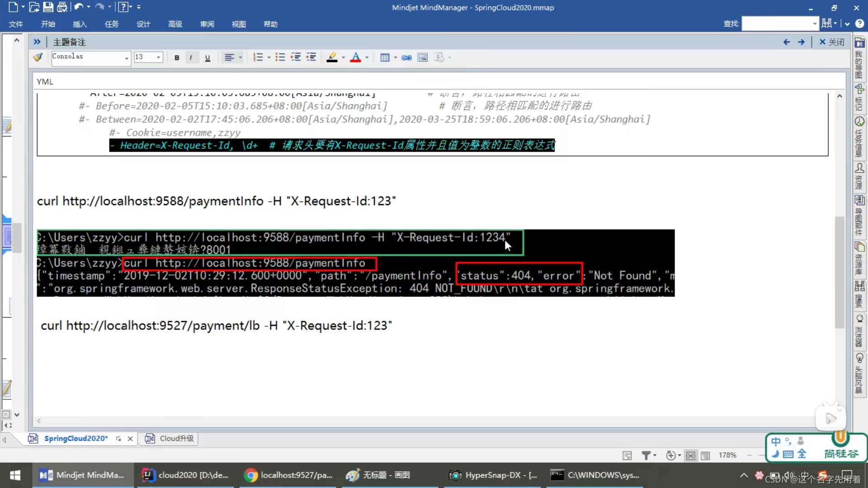Viewport: 868px width, 488px height.
Task: Undo the last action
Action: 79,7
